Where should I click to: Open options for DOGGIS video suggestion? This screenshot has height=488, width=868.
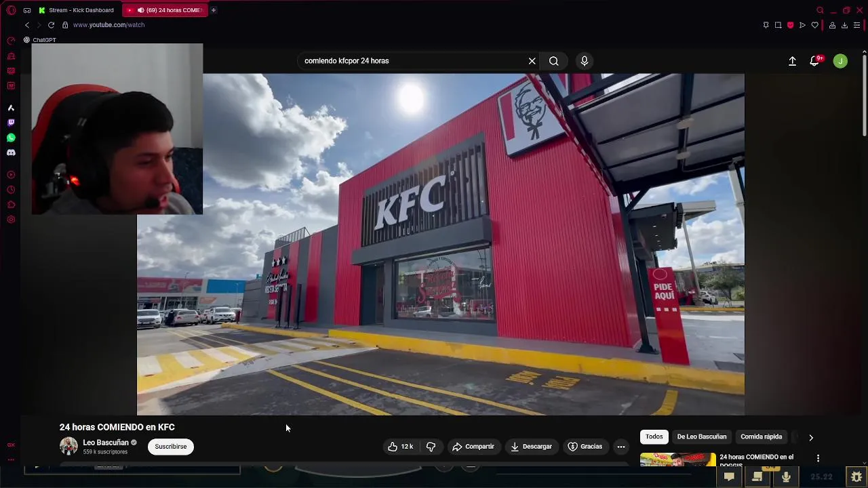coord(818,459)
